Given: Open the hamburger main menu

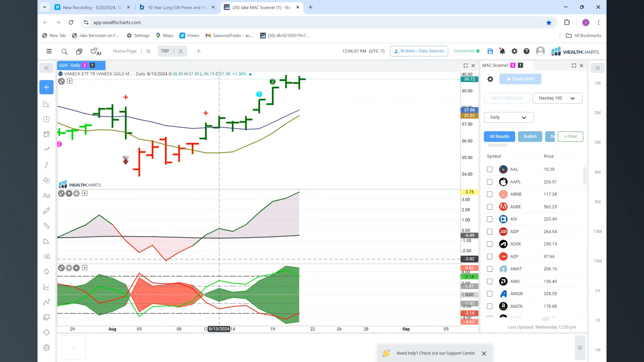Looking at the screenshot, I should (49, 51).
